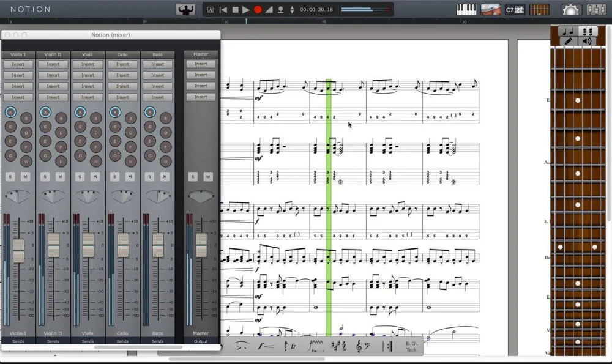Open the arpeggio and trill palette
612x364 pixels.
[289, 346]
